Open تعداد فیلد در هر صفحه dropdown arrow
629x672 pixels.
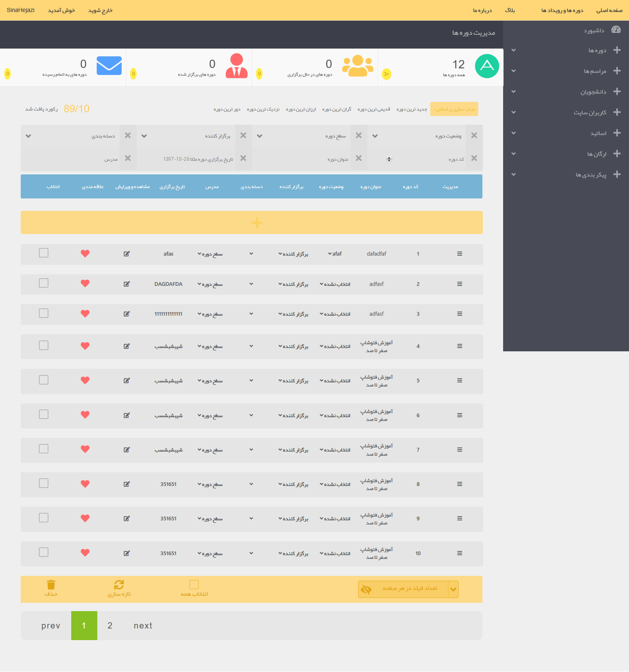click(453, 589)
